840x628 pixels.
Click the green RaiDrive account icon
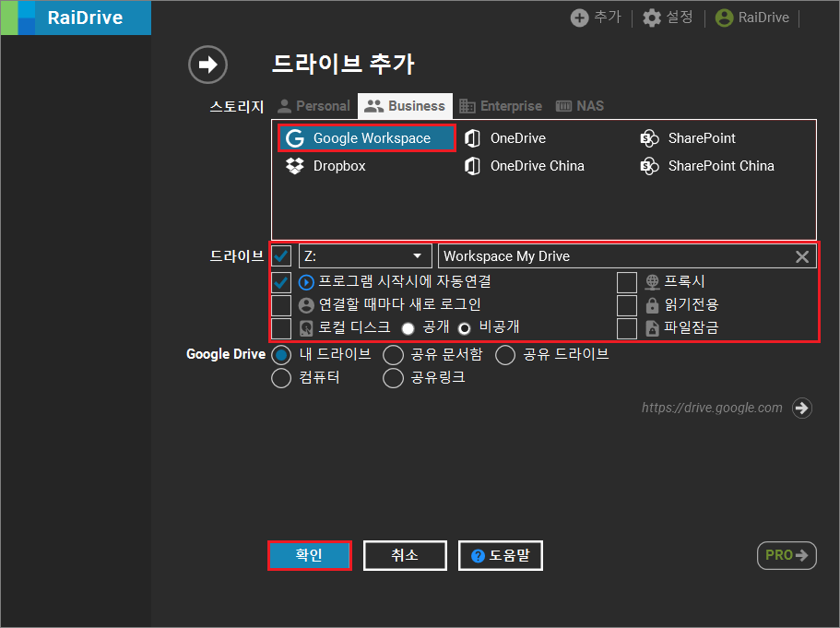[x=725, y=18]
